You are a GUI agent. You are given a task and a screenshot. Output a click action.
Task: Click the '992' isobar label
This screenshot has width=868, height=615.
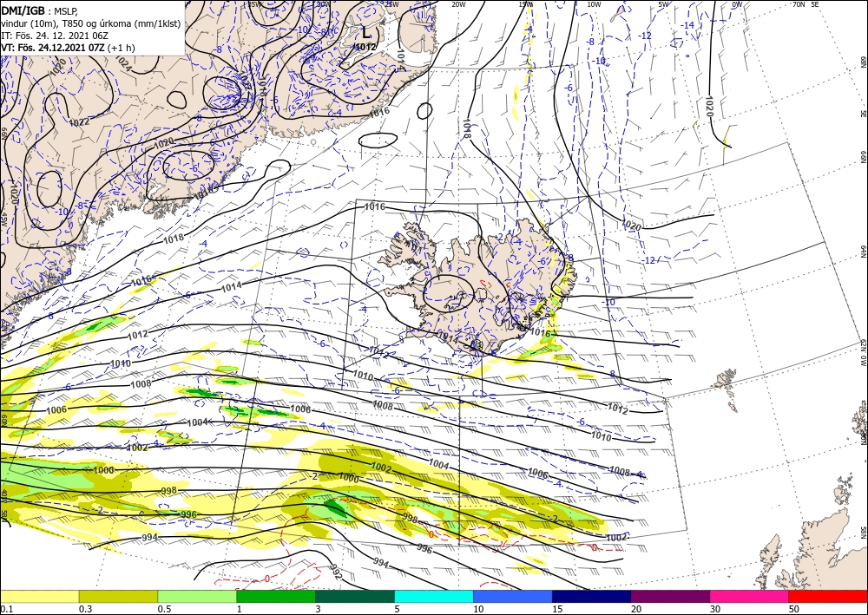335,572
